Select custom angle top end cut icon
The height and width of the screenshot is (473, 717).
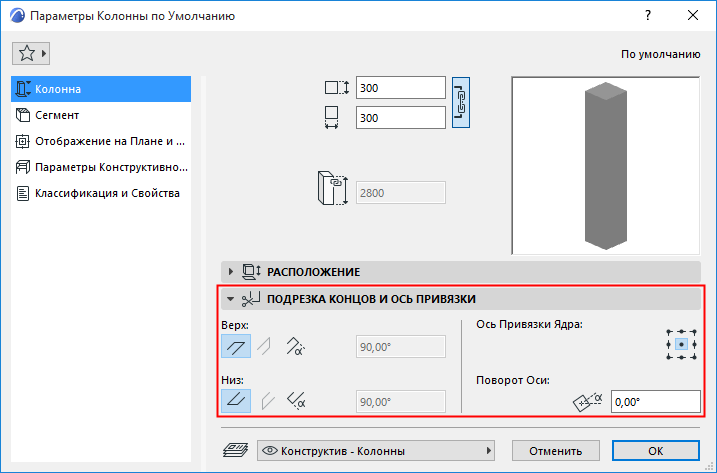(295, 346)
